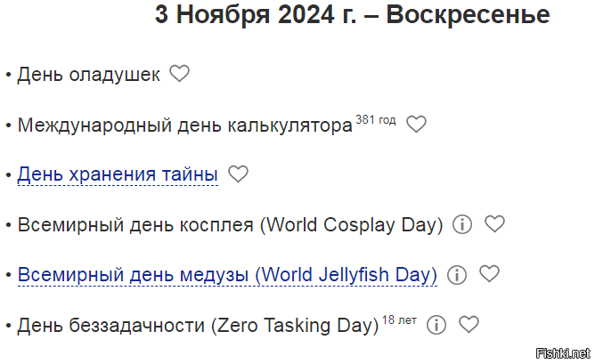This screenshot has width=595, height=364.
Task: Favorite Международный день калькулятора via its heart icon
Action: coord(416,124)
